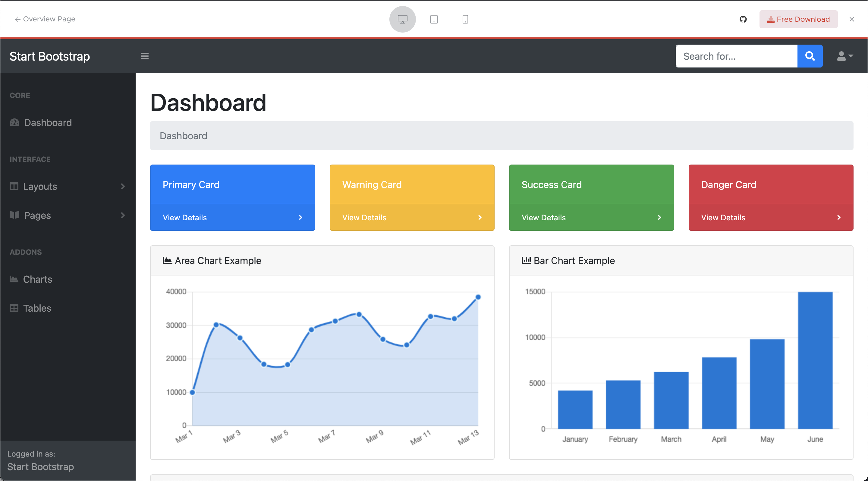Image resolution: width=868 pixels, height=481 pixels.
Task: Open the user account dropdown
Action: tap(845, 56)
